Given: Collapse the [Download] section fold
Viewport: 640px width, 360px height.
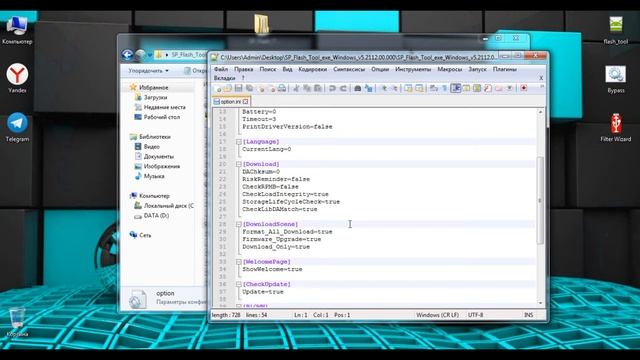Looking at the screenshot, I should tap(238, 164).
